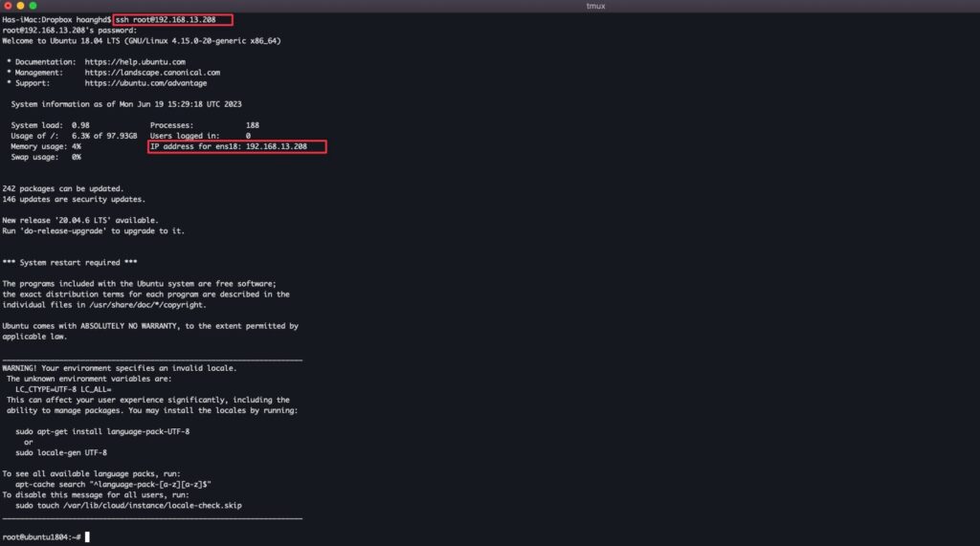
Task: Click the programs included with Ubuntu system line
Action: pyautogui.click(x=139, y=284)
